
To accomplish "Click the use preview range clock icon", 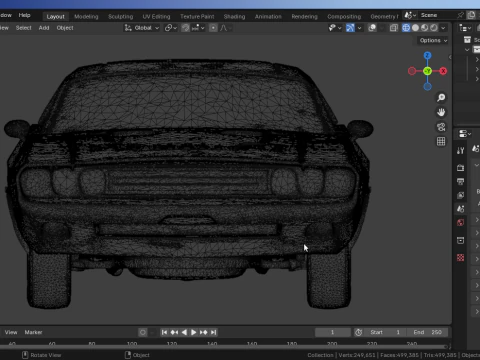I will tap(359, 332).
